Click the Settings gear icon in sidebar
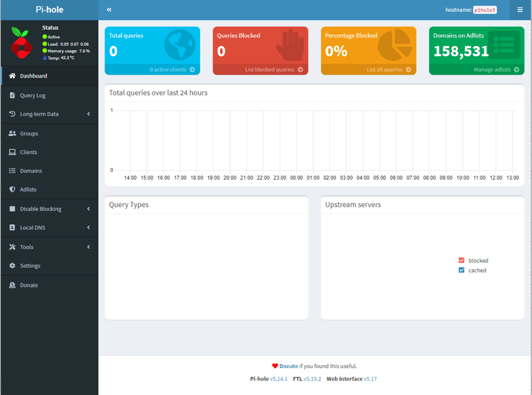This screenshot has width=532, height=395. 13,266
